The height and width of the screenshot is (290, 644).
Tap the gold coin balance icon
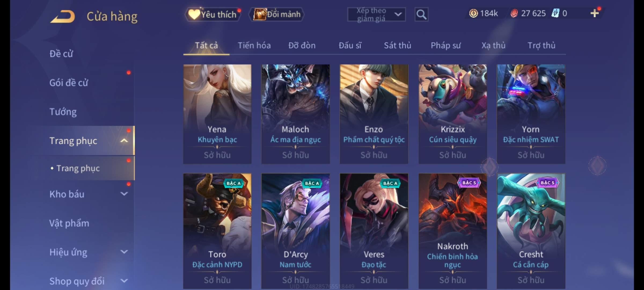[473, 13]
